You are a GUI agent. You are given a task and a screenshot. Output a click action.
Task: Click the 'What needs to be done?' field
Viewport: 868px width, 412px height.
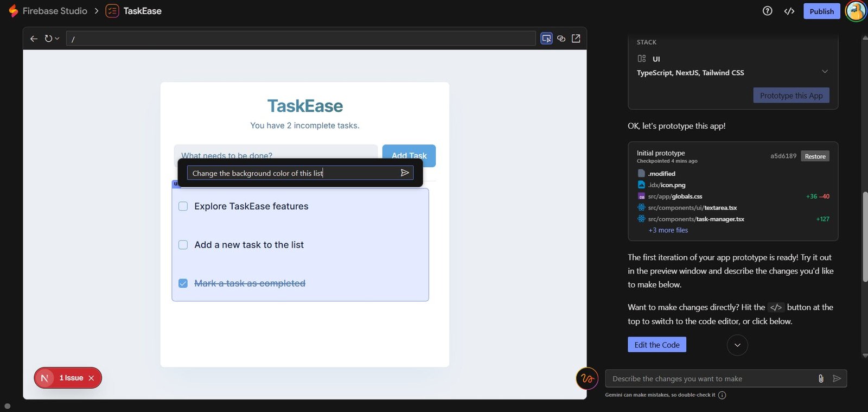[276, 151]
